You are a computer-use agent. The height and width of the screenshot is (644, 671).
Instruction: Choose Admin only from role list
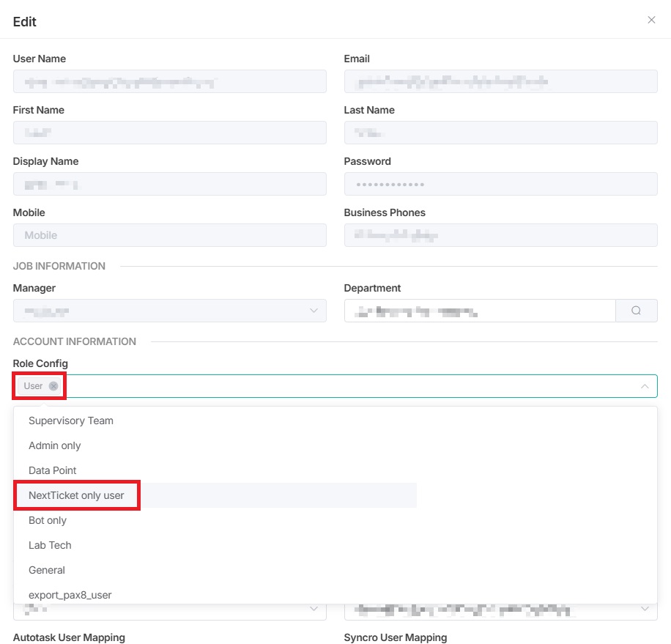pos(55,445)
